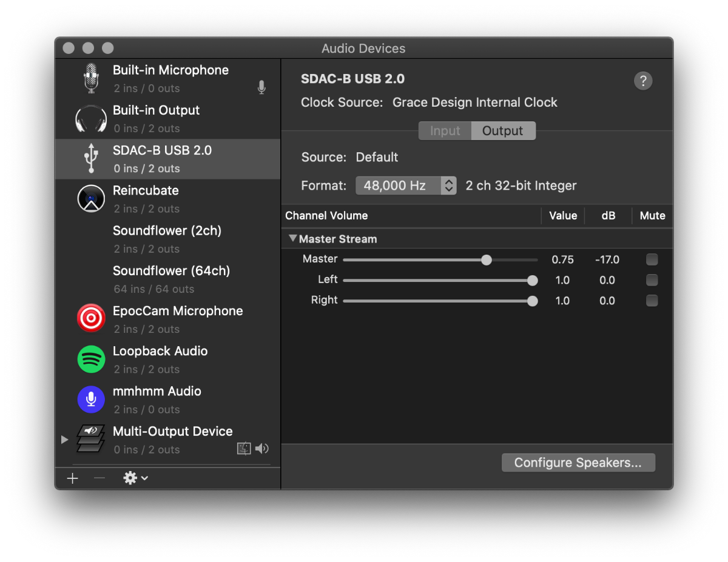This screenshot has height=562, width=728.
Task: Click the Built-in Output headphones icon
Action: coord(91,119)
